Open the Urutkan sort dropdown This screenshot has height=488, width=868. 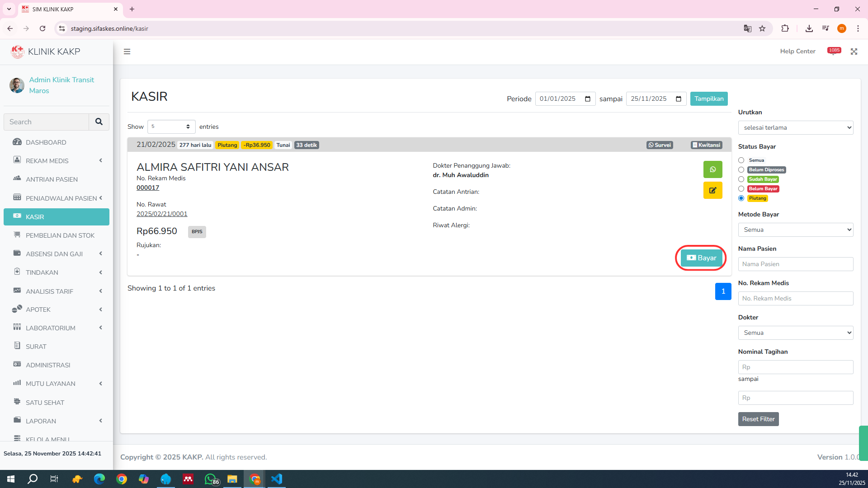coord(795,128)
